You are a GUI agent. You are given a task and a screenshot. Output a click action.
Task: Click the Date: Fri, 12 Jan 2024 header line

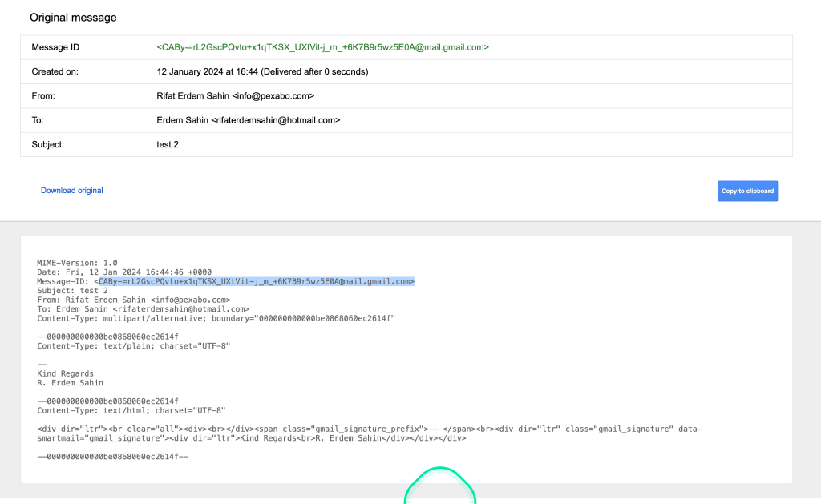tap(124, 272)
